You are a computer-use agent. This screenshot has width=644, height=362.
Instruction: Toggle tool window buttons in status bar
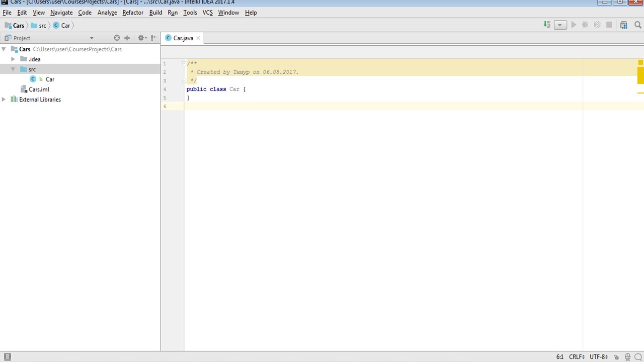click(7, 357)
